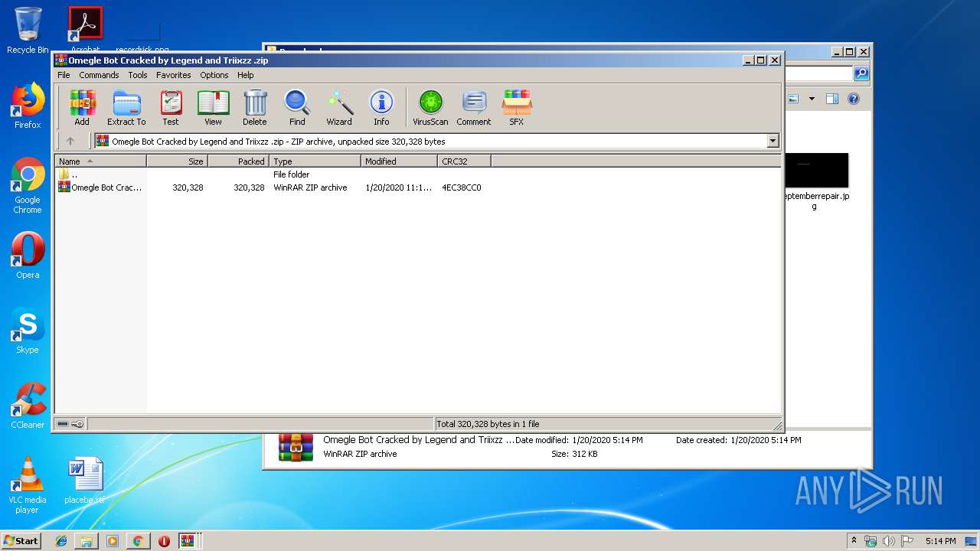Click the Delete trash icon
980x551 pixels.
255,108
